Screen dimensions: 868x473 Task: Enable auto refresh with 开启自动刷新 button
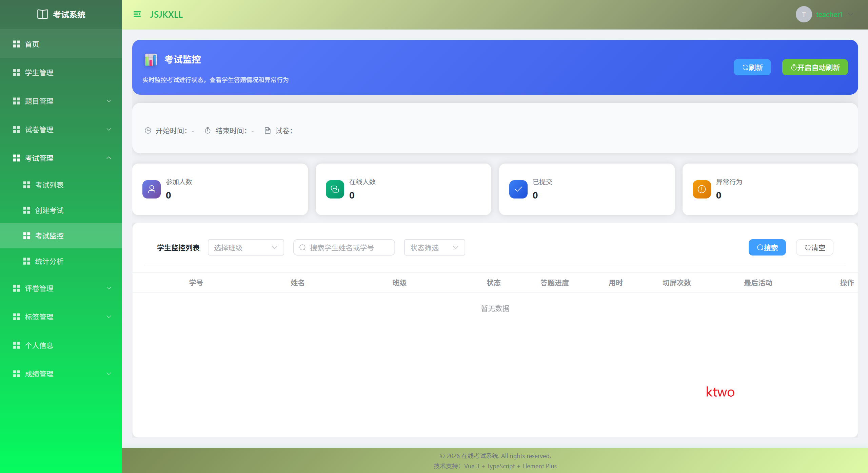[815, 67]
